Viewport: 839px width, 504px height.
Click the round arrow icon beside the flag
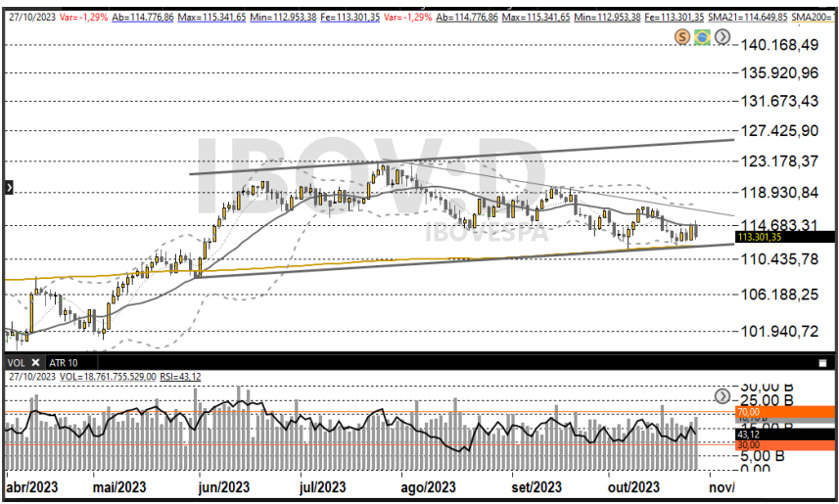[x=722, y=36]
